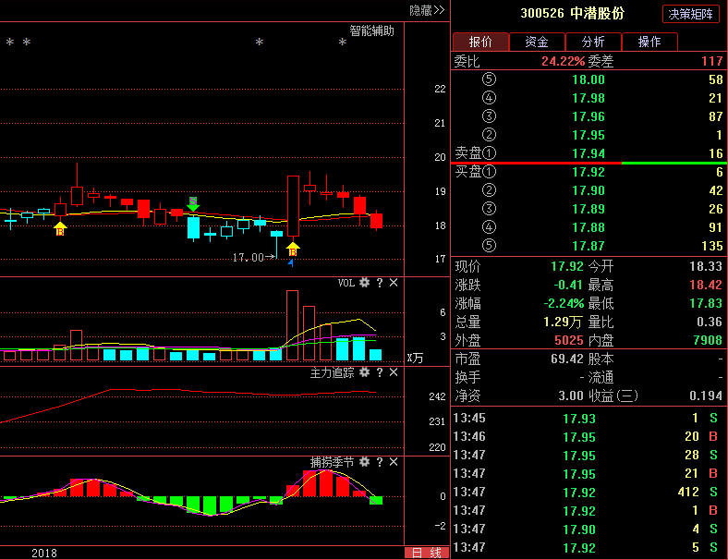
Task: Close the 捕捞季节 indicator panel
Action: pos(394,461)
